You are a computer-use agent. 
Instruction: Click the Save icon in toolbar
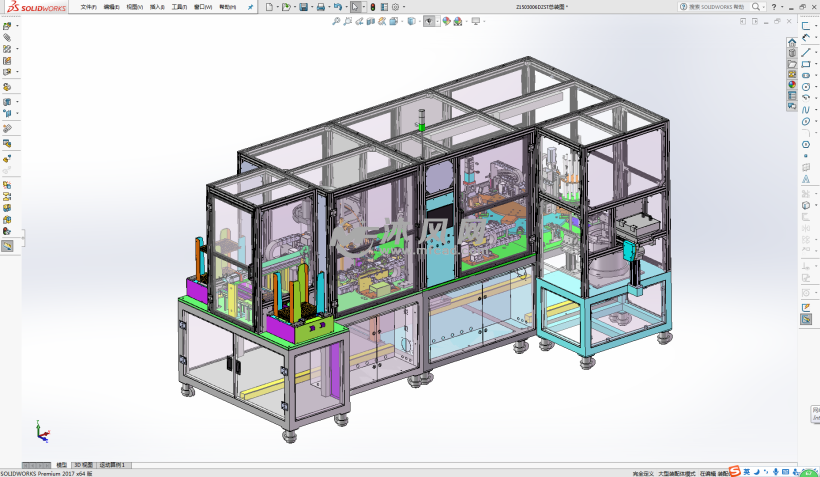(x=303, y=7)
